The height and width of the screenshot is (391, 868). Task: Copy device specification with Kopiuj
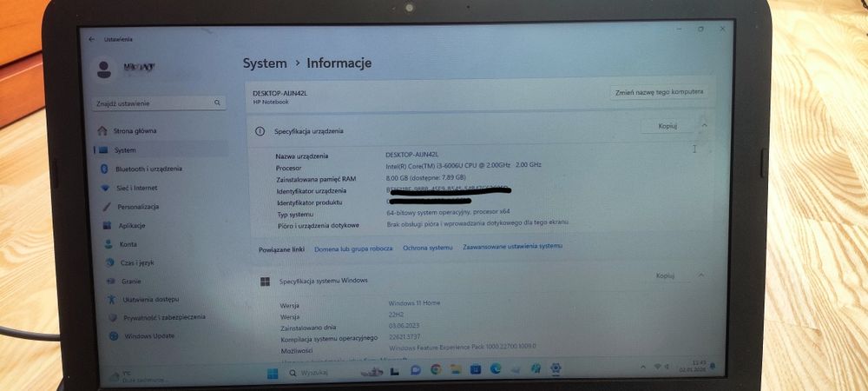click(667, 126)
